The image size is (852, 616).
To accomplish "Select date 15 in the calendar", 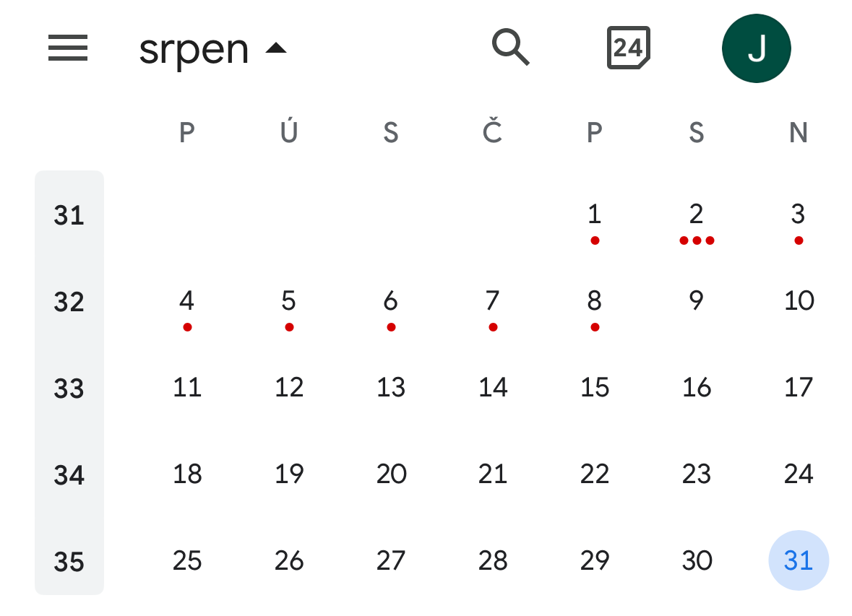I will [x=595, y=387].
